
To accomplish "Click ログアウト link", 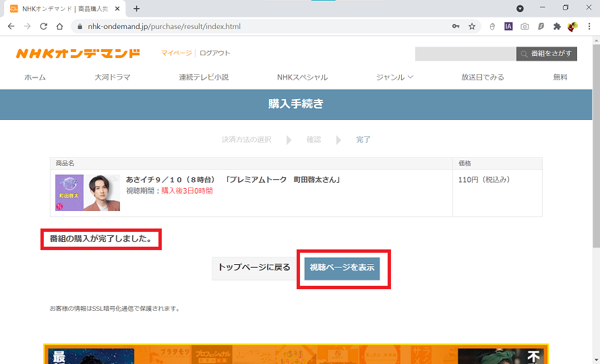I will pyautogui.click(x=214, y=53).
